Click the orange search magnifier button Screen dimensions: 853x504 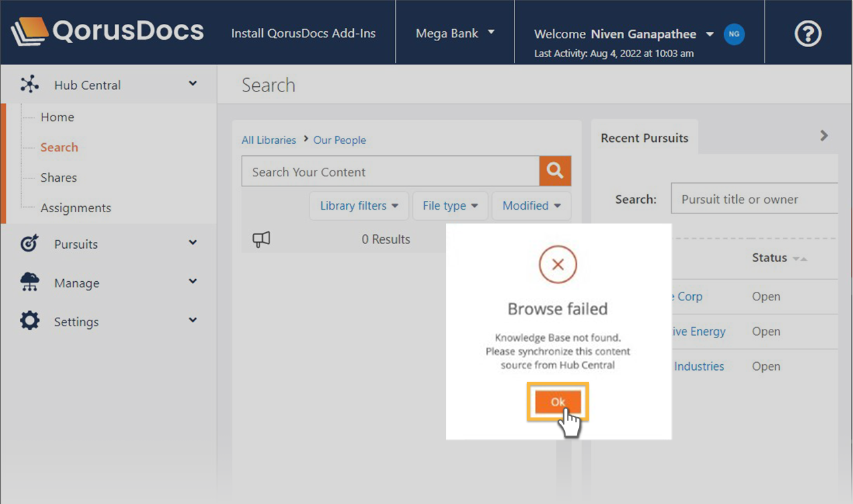[x=555, y=171]
